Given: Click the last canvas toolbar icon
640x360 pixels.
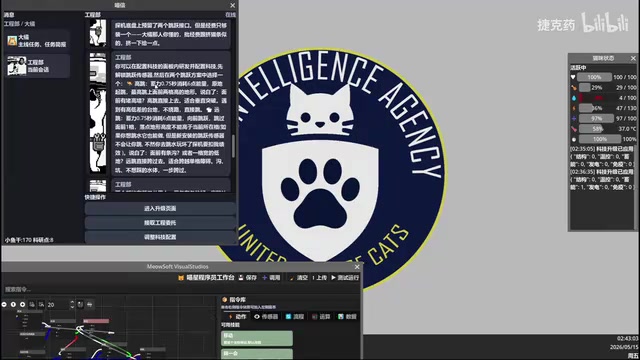Looking at the screenshot, I should pyautogui.click(x=89, y=304).
